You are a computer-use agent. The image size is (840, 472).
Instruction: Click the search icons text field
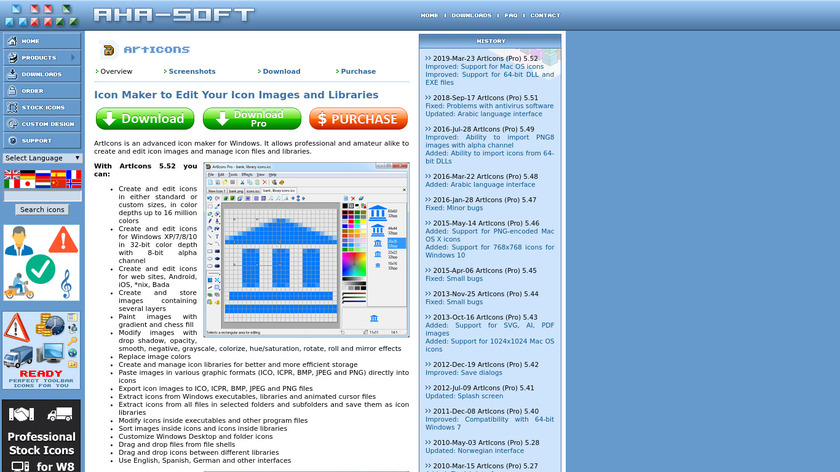43,197
